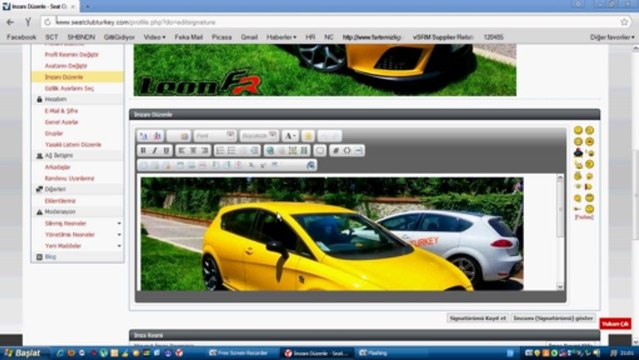639x360 pixels.
Task: Wrap selection in HTML tags (<> icon)
Action: [x=347, y=150]
